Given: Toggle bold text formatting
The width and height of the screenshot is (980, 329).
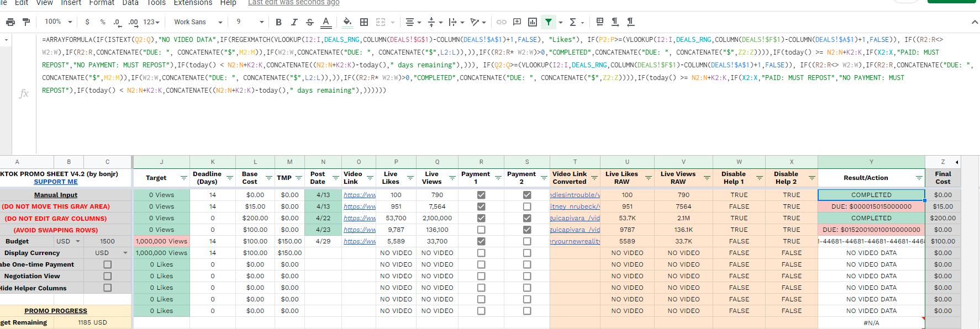Looking at the screenshot, I should point(278,22).
